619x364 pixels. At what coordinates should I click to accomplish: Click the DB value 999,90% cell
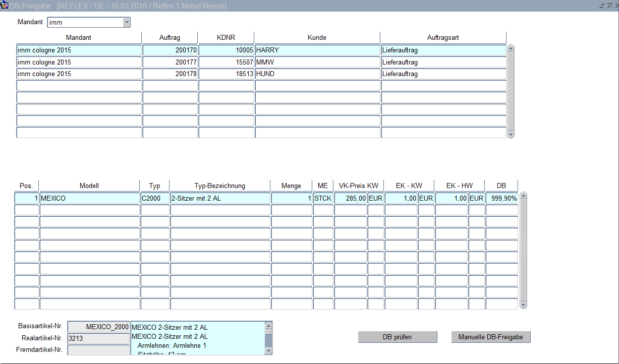coord(501,199)
